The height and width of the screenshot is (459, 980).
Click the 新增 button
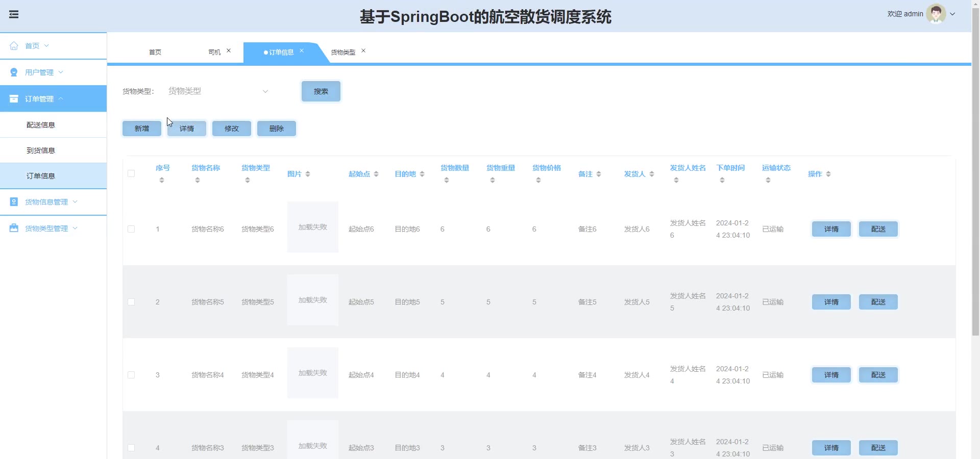pos(142,129)
